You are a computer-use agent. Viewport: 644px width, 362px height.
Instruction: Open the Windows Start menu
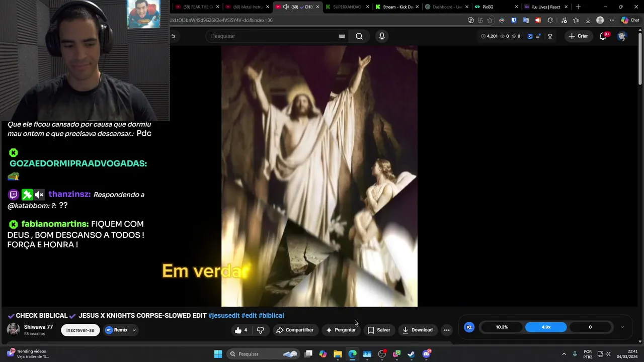[x=218, y=354]
